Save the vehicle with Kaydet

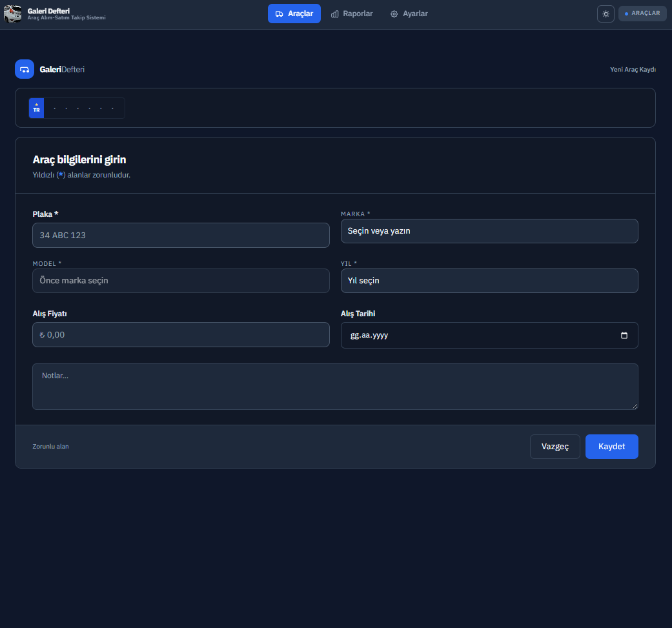point(611,447)
